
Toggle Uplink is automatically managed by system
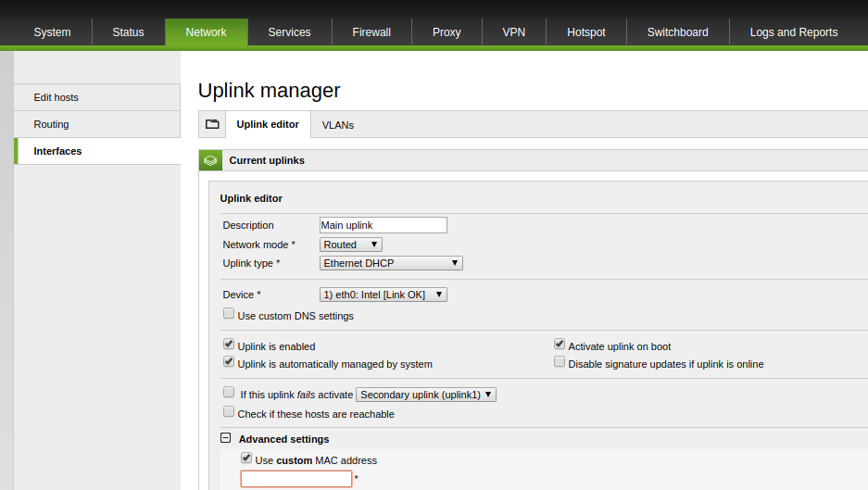pyautogui.click(x=229, y=362)
